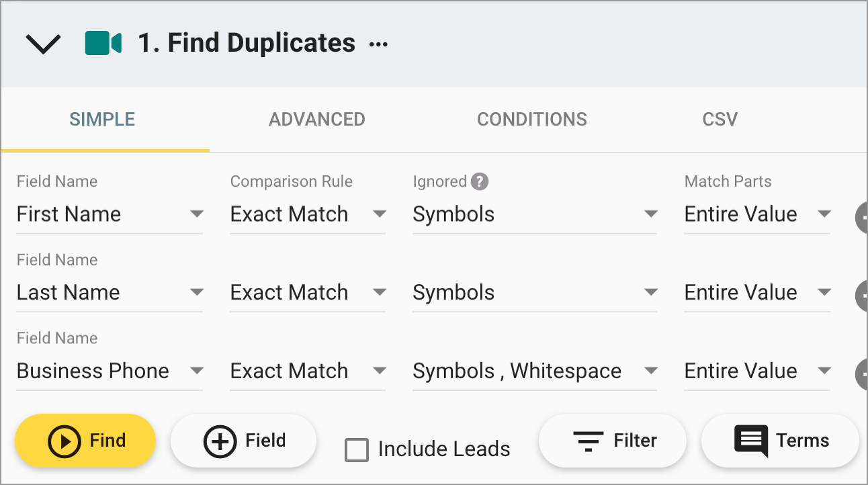The image size is (868, 485).
Task: Open the First Name field dropdown
Action: [x=196, y=214]
